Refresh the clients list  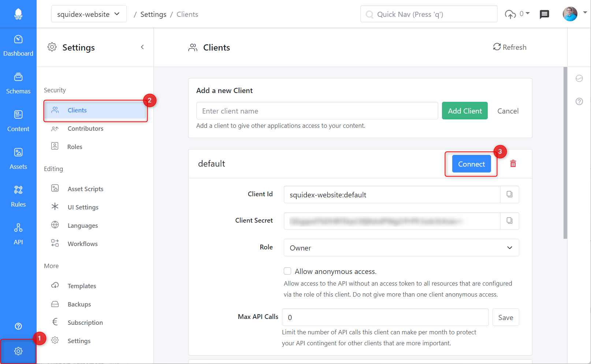point(509,47)
